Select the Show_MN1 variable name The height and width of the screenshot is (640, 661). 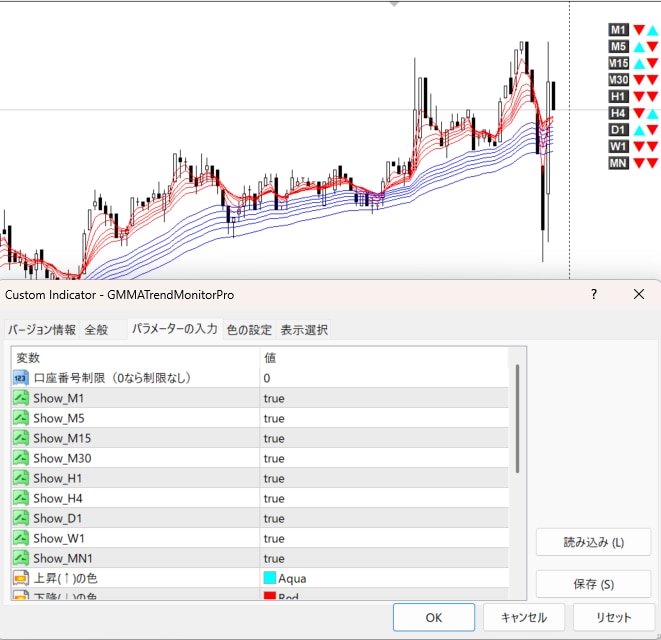63,558
